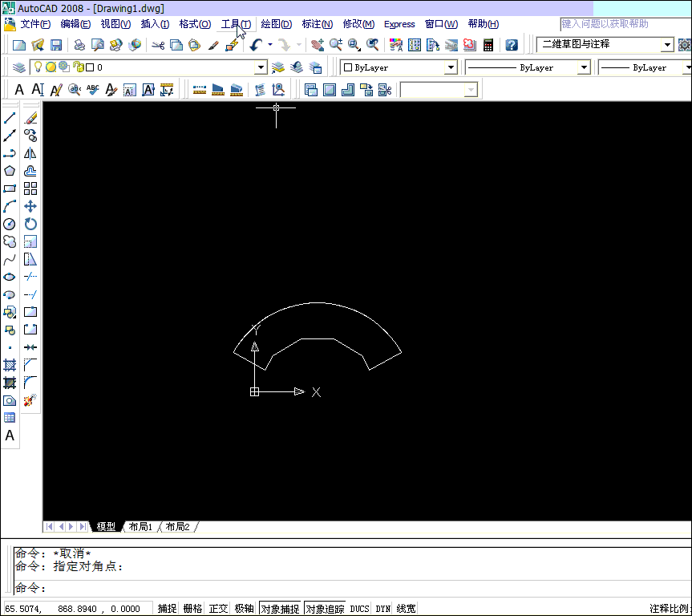The width and height of the screenshot is (692, 616).
Task: Select the Copy object tool
Action: 30,136
